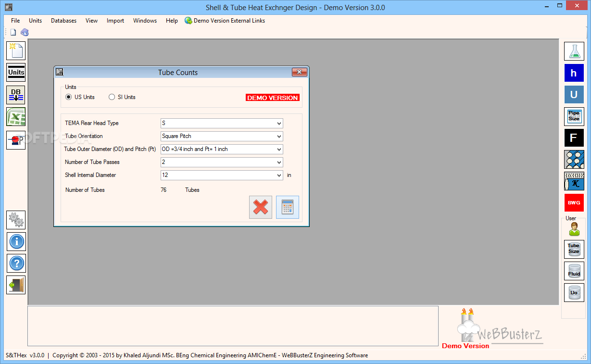Click the 'Number of Tube Passes' label
The width and height of the screenshot is (591, 364).
92,162
